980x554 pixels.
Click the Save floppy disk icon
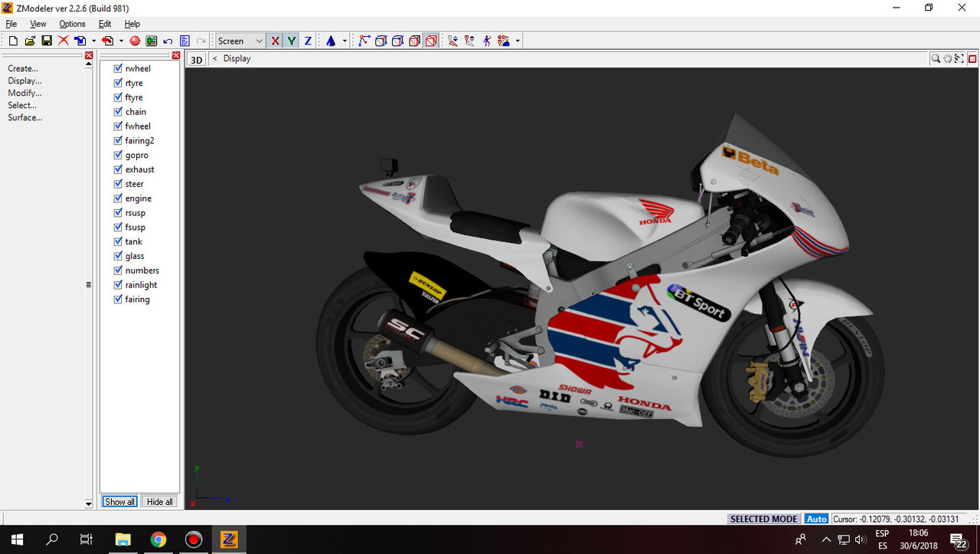tap(47, 41)
